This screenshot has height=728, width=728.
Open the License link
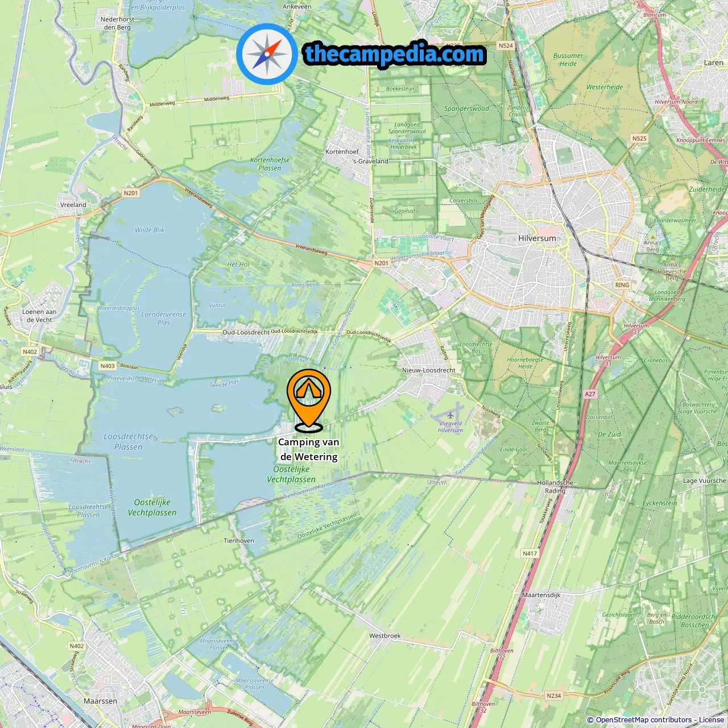click(x=712, y=720)
